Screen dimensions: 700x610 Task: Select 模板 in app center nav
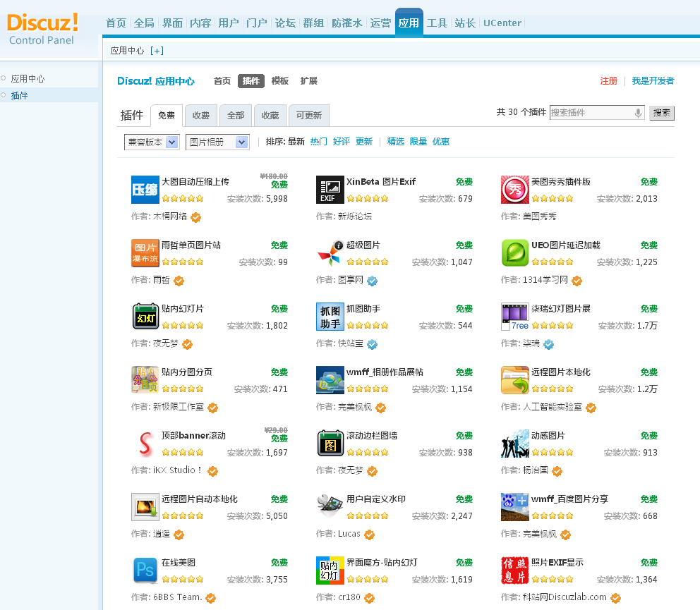(280, 81)
